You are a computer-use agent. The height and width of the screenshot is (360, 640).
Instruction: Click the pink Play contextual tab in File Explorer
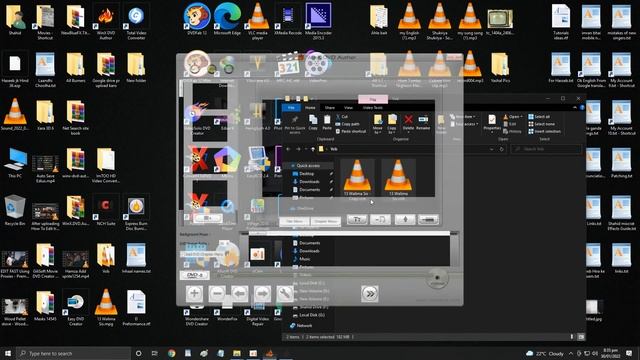click(x=373, y=99)
